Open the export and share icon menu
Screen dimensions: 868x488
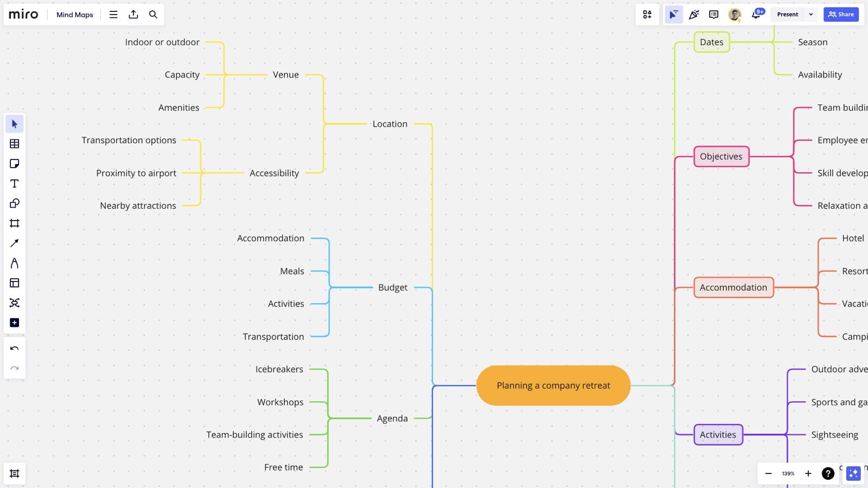(133, 15)
